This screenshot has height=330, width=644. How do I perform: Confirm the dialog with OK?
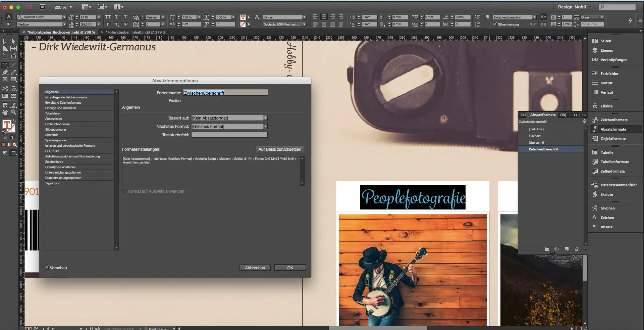[x=290, y=268]
